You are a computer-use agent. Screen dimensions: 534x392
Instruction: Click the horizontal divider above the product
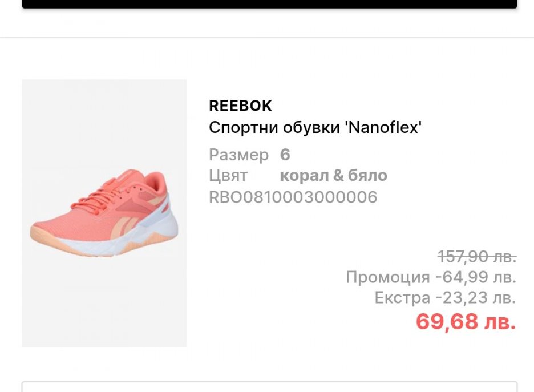[x=267, y=38]
